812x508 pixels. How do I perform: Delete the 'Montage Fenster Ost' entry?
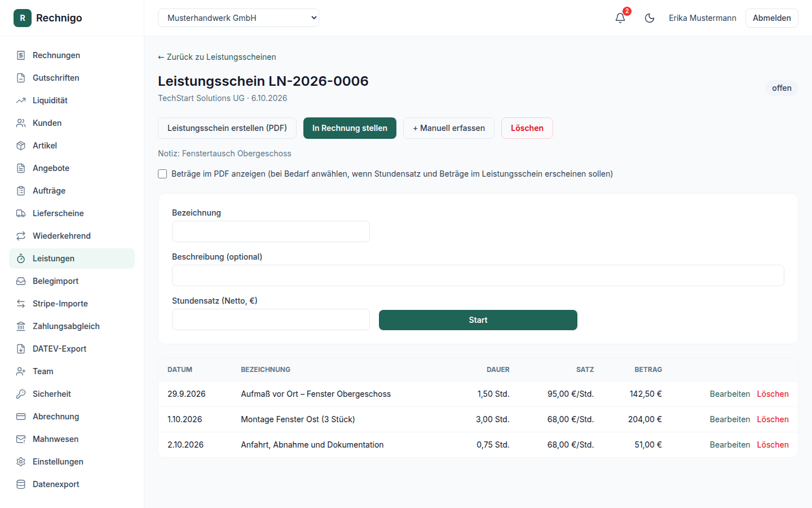(x=773, y=419)
